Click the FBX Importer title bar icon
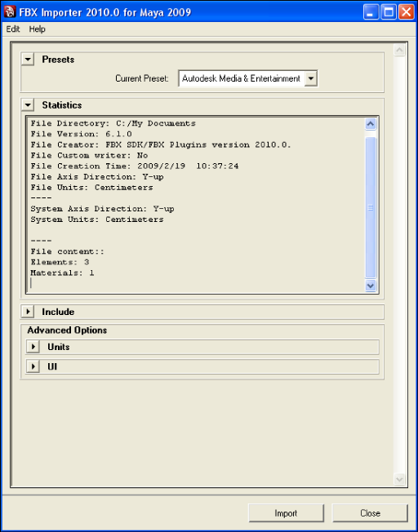The height and width of the screenshot is (532, 418). [x=10, y=12]
